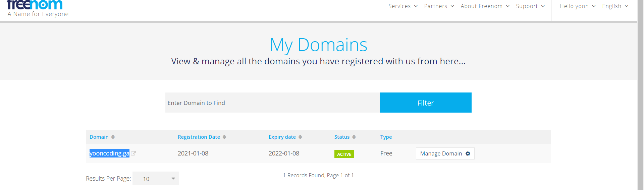The width and height of the screenshot is (644, 190).
Task: Click the Freenom logo
Action: 35,5
